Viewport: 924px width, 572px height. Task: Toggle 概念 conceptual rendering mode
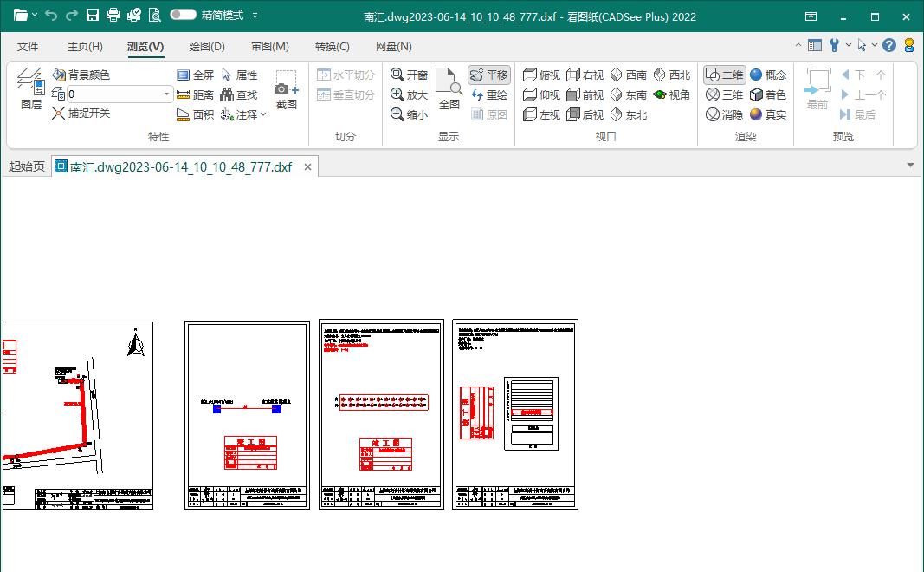768,75
